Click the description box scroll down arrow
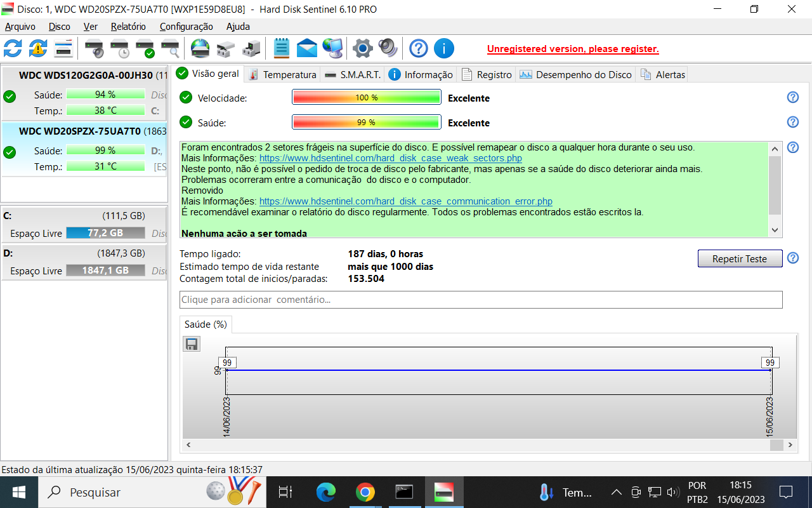The height and width of the screenshot is (508, 812). point(775,230)
